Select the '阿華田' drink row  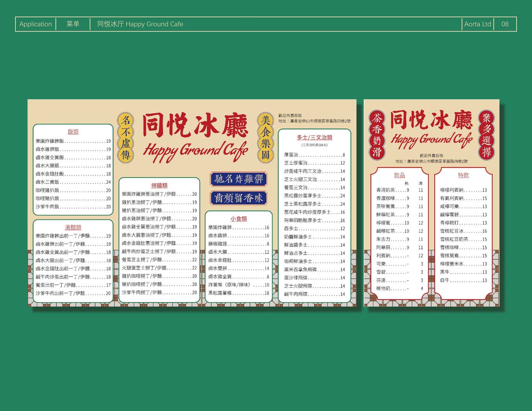[x=400, y=248]
